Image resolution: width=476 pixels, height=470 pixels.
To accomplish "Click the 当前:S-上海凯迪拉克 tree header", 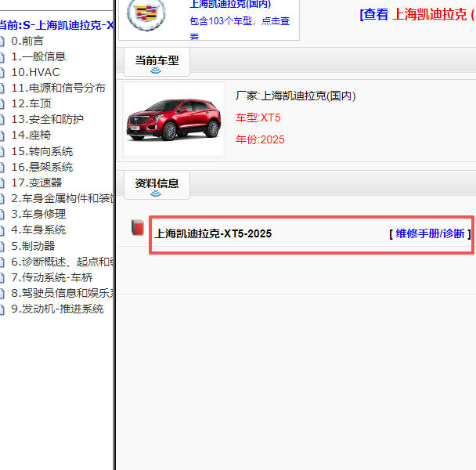I will (x=56, y=25).
